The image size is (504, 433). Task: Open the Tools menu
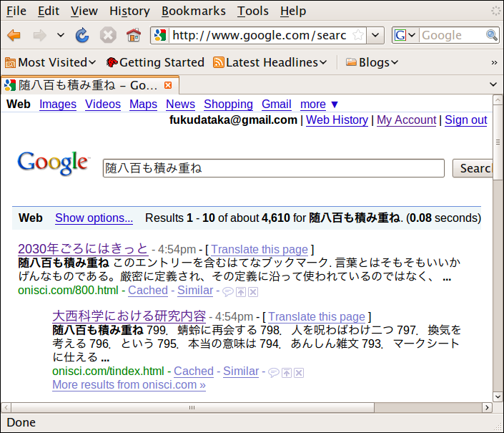click(253, 11)
